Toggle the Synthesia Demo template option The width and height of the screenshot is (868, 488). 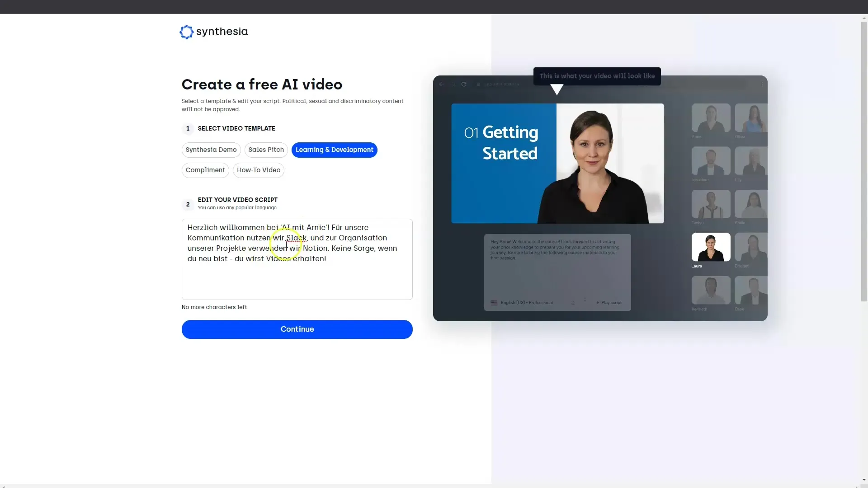[211, 150]
